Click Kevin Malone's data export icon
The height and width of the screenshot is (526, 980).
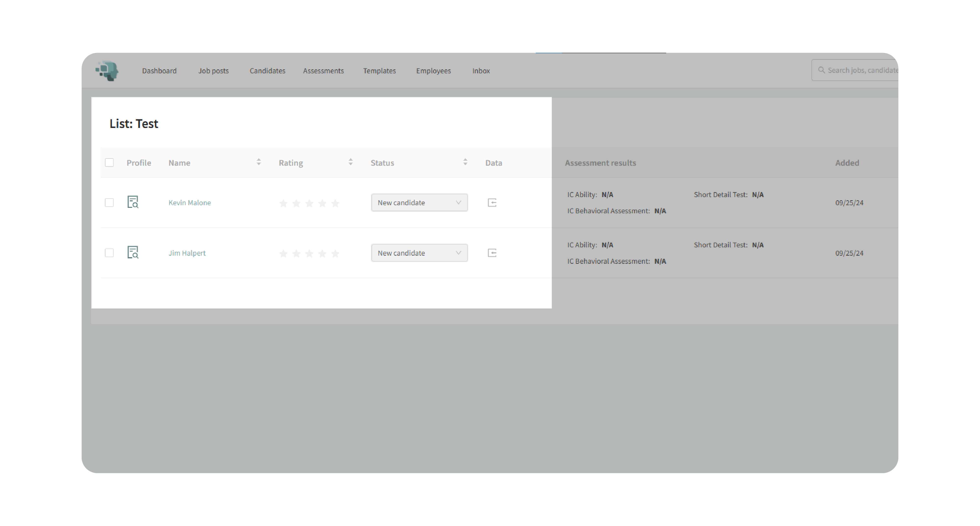[492, 202]
